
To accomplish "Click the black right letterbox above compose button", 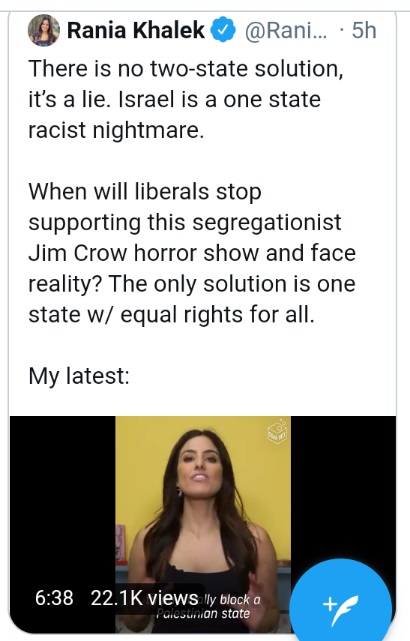I will click(x=343, y=486).
